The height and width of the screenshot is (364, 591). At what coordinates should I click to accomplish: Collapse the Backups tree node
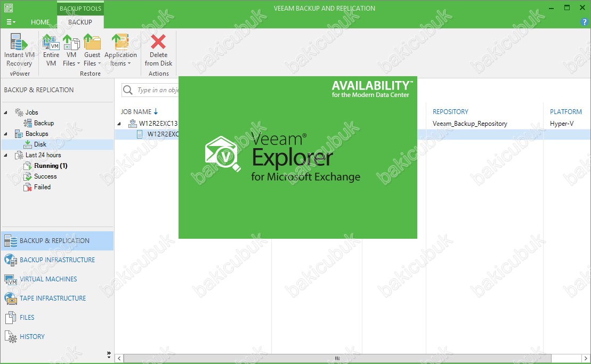[x=6, y=133]
